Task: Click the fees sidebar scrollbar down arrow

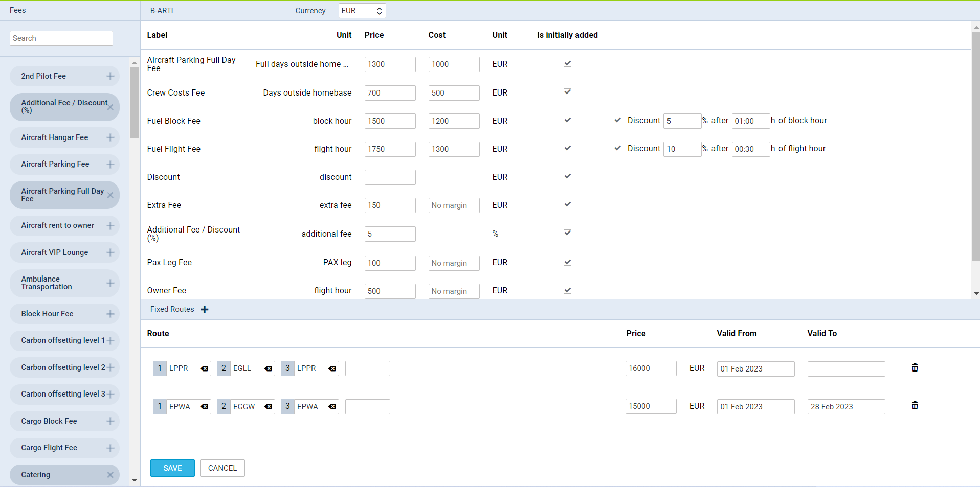Action: click(135, 481)
